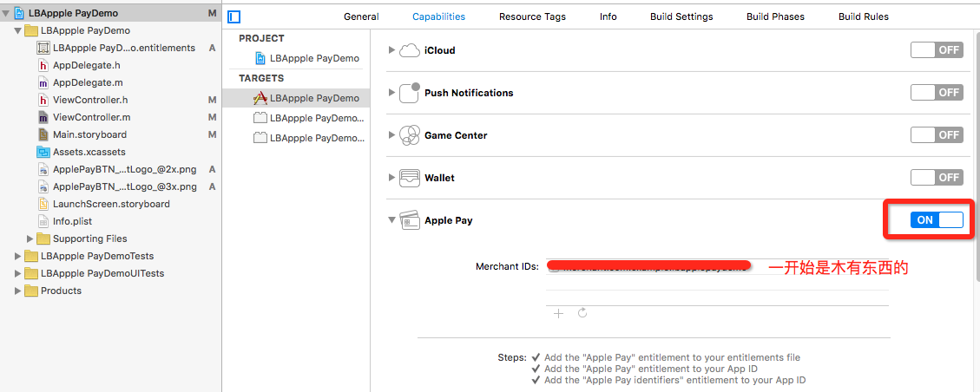980x392 pixels.
Task: Open ViewController.m in the navigator
Action: point(91,117)
